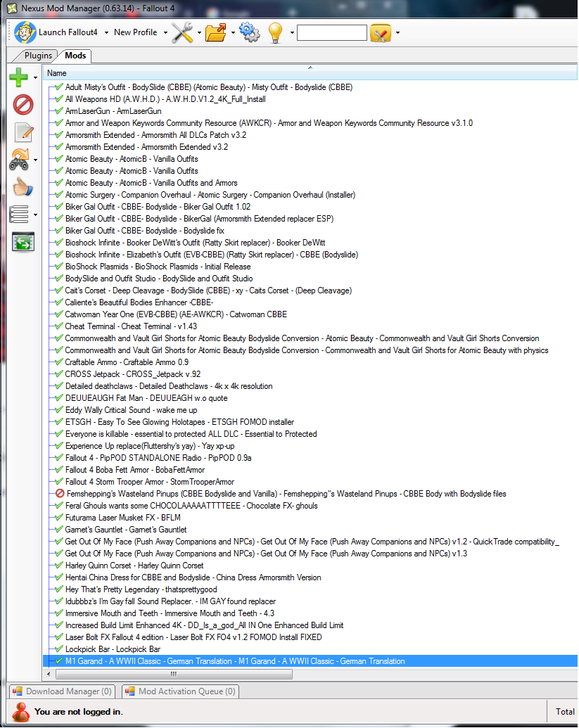Click the red prohibition deactivate mod icon
Image resolution: width=579 pixels, height=728 pixels.
tap(23, 105)
